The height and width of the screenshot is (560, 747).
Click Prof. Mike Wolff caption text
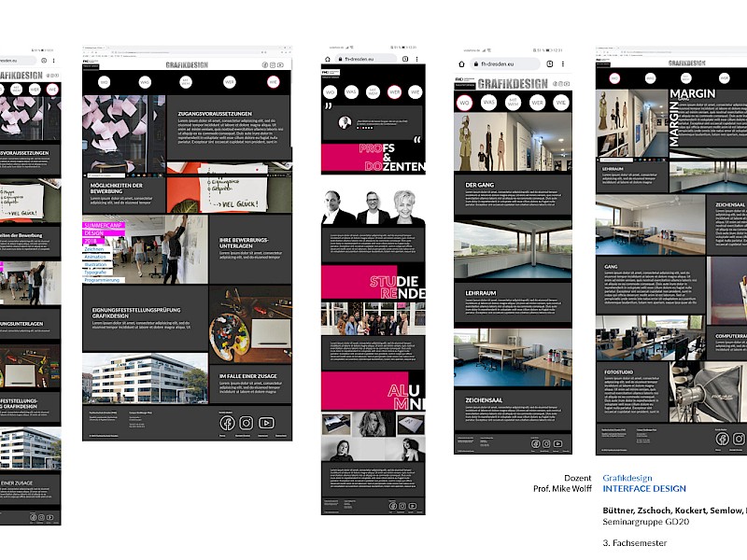562,488
